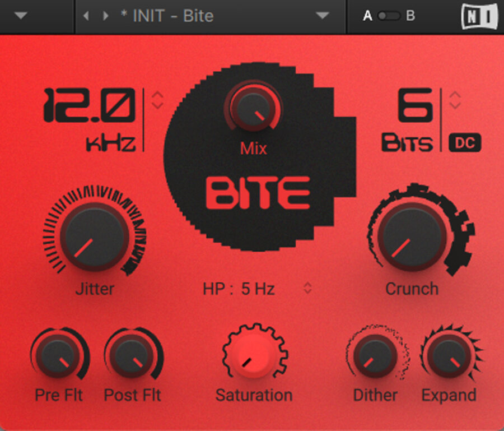Image resolution: width=504 pixels, height=431 pixels.
Task: Expand the plugin header menu arrow
Action: 21,16
